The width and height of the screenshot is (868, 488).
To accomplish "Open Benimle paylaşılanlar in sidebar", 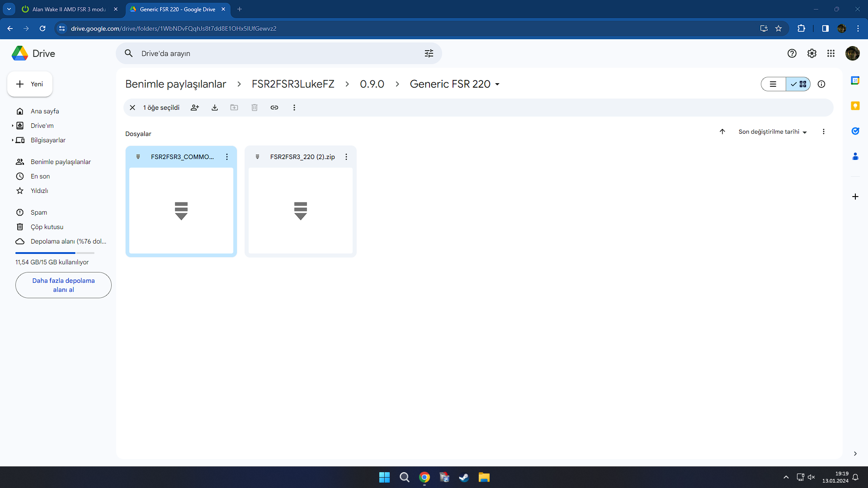I will point(61,162).
